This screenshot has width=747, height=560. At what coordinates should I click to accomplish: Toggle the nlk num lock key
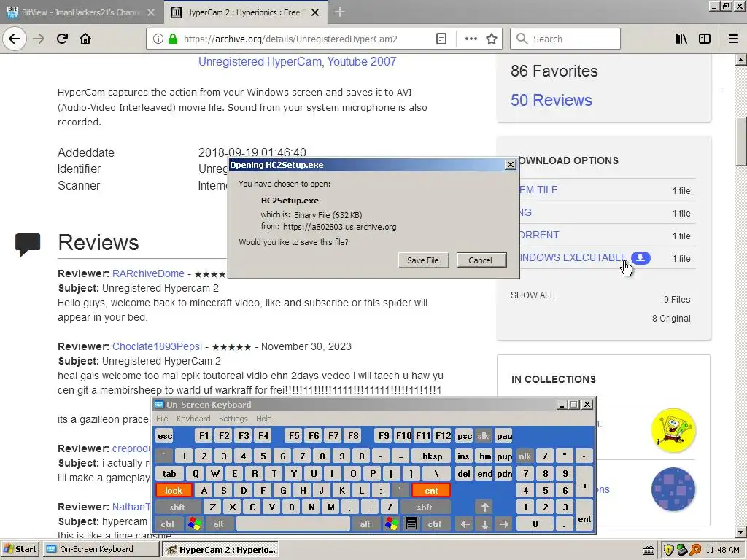click(525, 456)
